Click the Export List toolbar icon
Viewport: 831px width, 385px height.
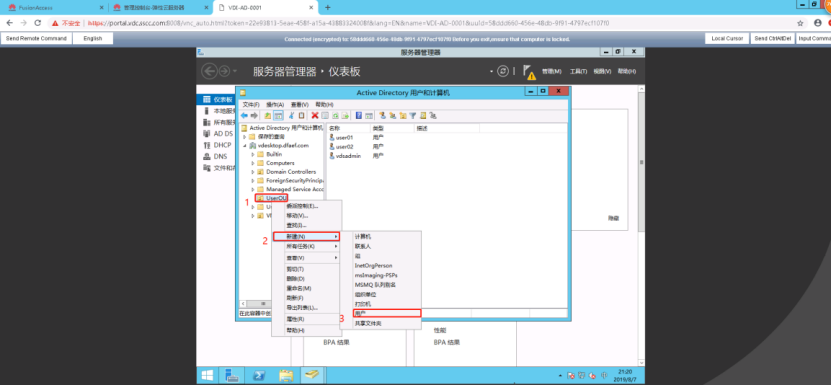(x=345, y=116)
